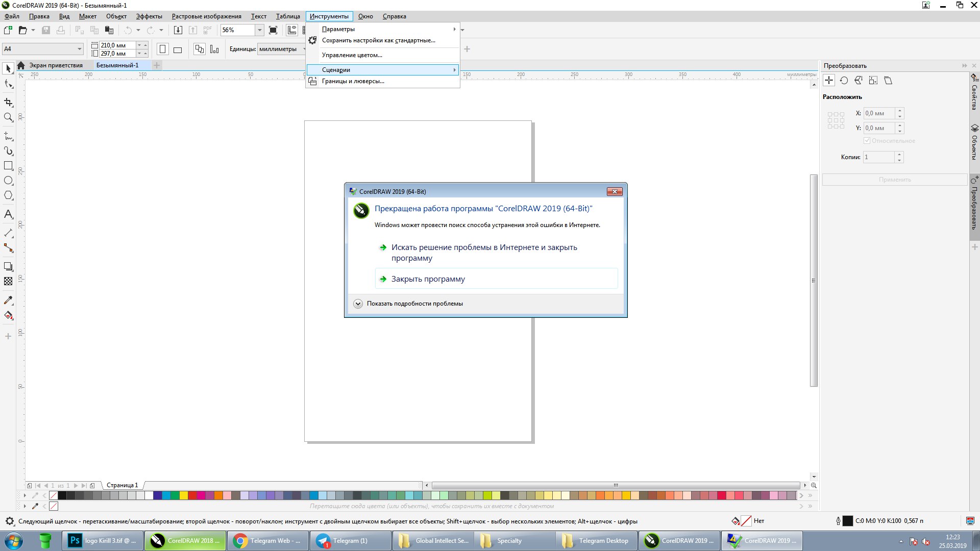The height and width of the screenshot is (551, 980).
Task: Click Искать решение проблемы в Интернете
Action: point(496,253)
